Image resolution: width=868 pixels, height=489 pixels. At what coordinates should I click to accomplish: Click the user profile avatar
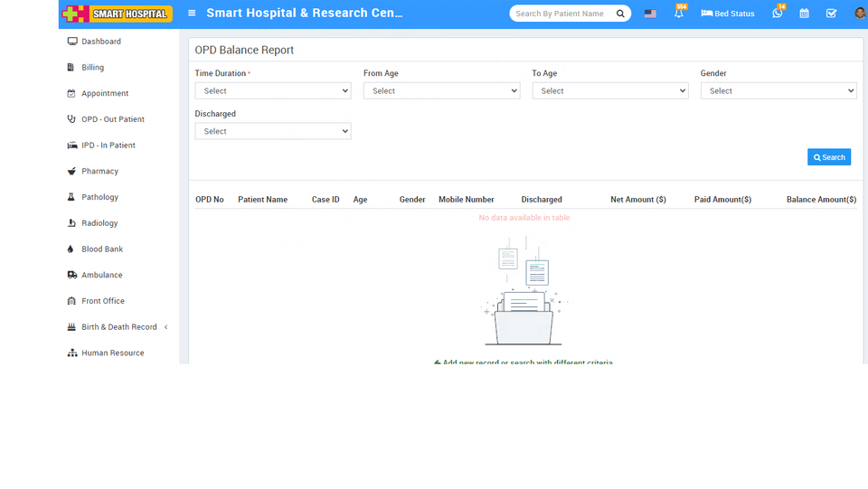[859, 14]
